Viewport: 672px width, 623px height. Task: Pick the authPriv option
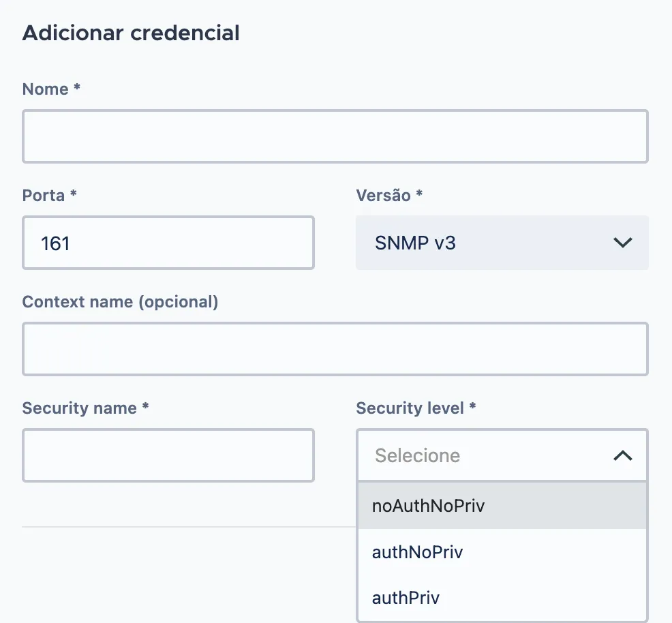point(502,598)
